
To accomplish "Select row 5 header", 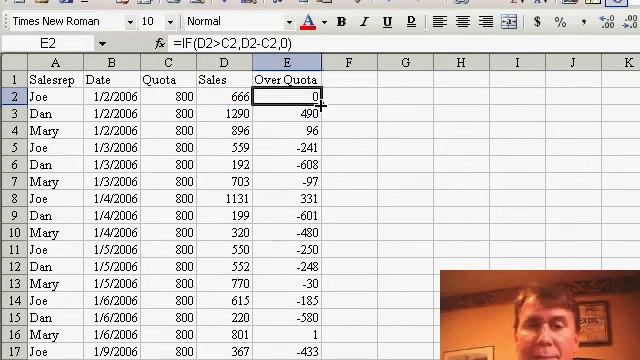I will coord(14,147).
